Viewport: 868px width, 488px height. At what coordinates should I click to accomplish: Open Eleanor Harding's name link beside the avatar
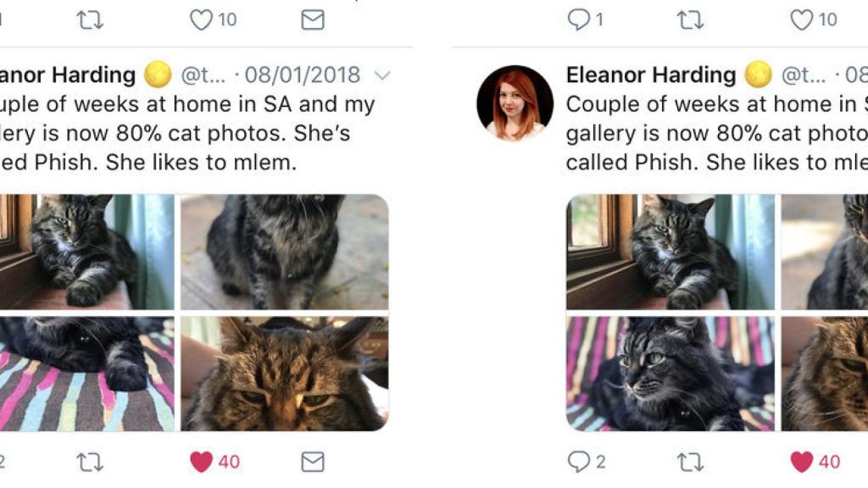click(651, 75)
